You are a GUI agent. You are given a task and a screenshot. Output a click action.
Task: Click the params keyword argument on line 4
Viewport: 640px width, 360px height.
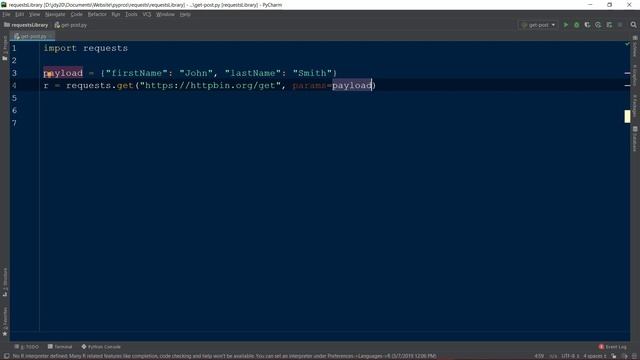[x=309, y=85]
